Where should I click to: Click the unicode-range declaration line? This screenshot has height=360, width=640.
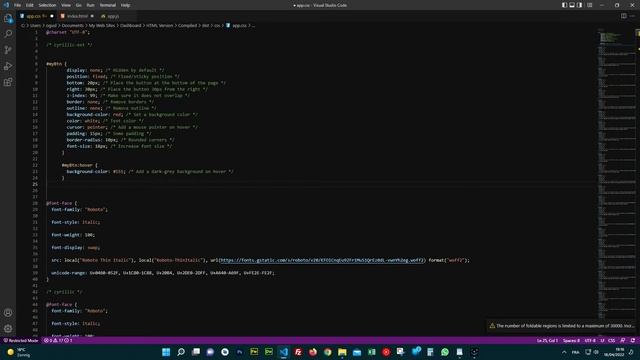point(163,273)
